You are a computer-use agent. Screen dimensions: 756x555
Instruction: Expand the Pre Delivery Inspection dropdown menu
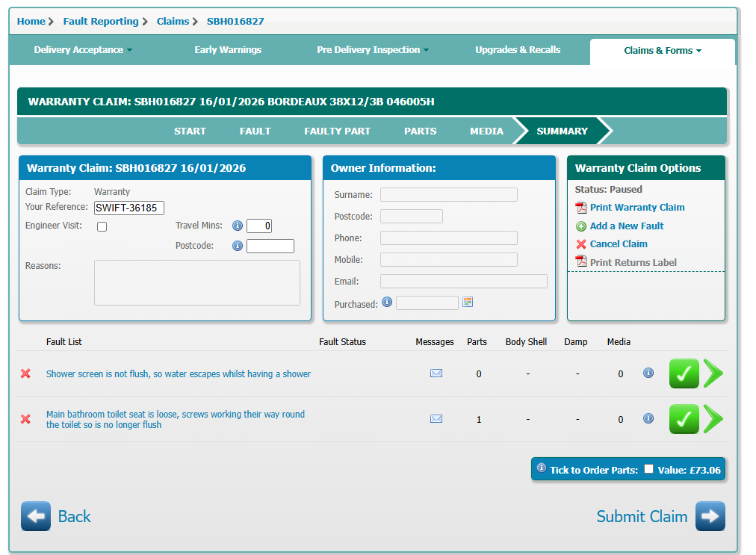[x=373, y=49]
